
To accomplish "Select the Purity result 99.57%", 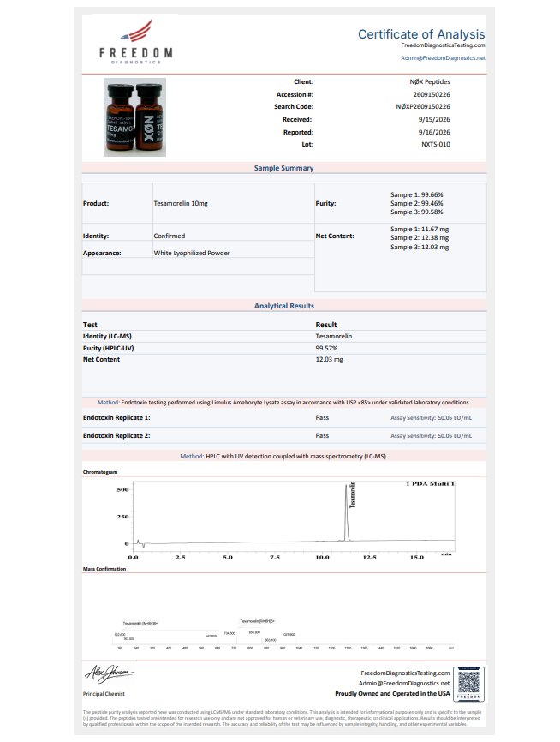I will [x=326, y=348].
